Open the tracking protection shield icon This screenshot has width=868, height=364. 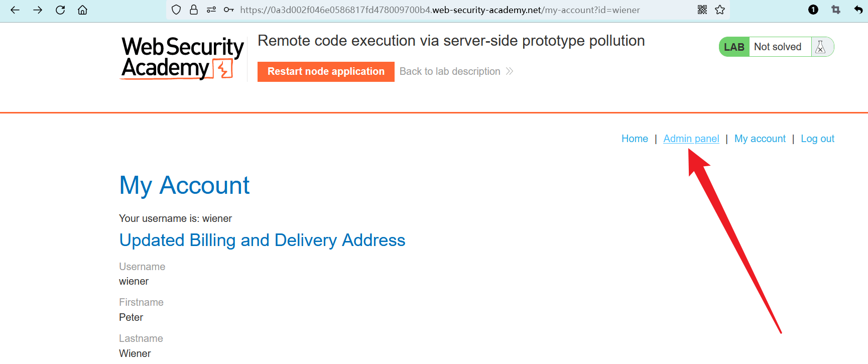coord(176,10)
